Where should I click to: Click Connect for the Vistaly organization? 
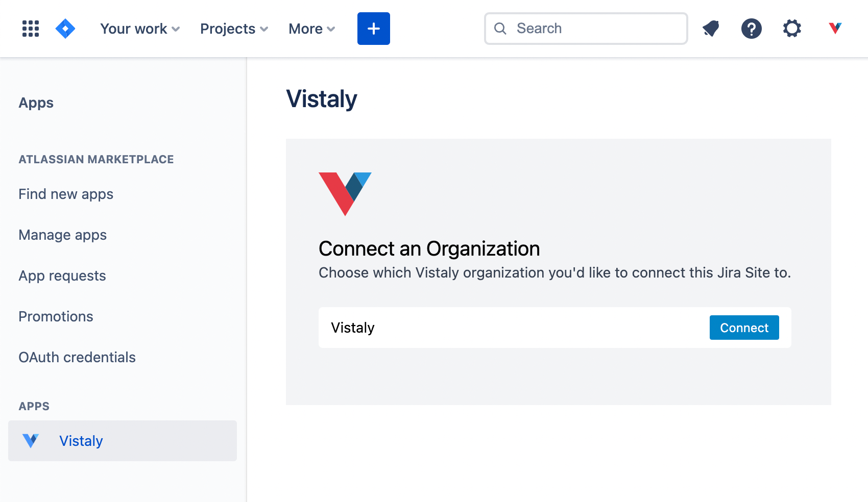744,328
